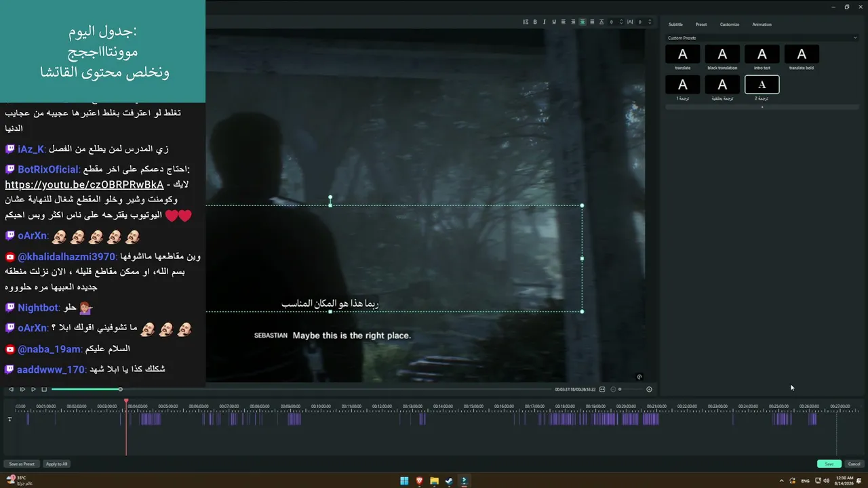Adjust the character spacing value stepper

[650, 22]
